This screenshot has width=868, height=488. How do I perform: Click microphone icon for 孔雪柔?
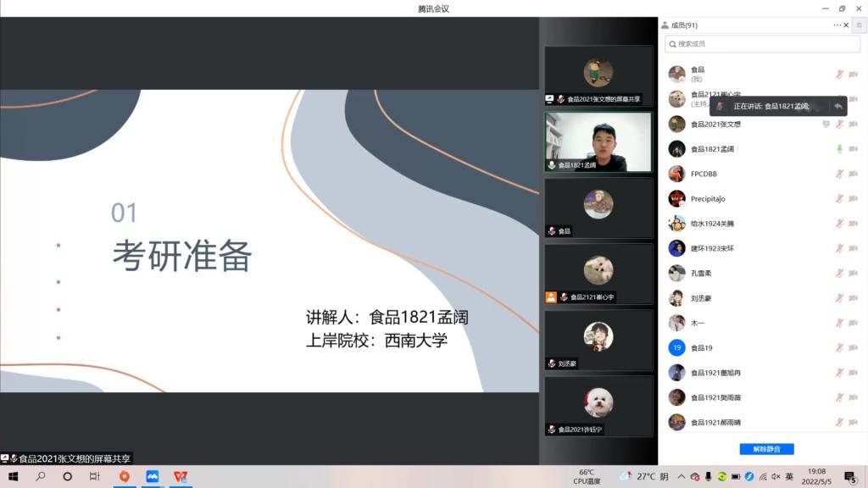pyautogui.click(x=840, y=274)
